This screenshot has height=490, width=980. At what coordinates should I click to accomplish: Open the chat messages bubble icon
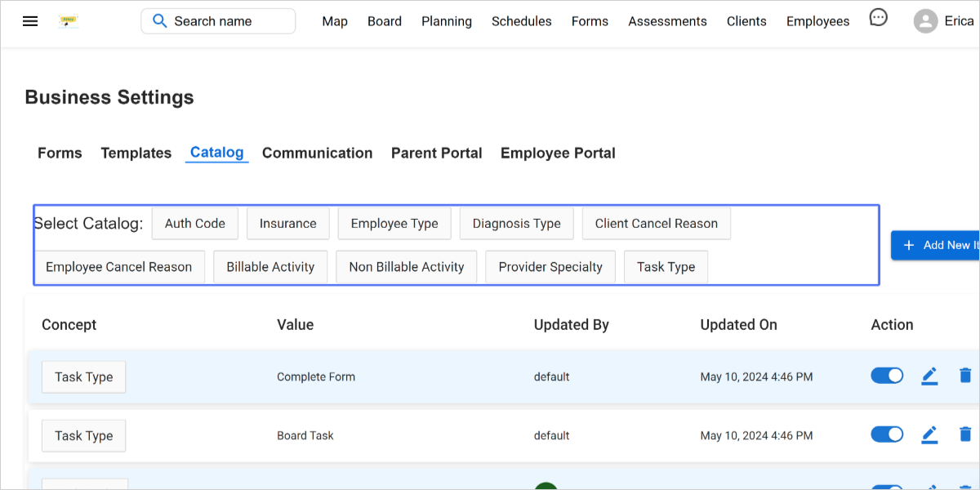(878, 18)
